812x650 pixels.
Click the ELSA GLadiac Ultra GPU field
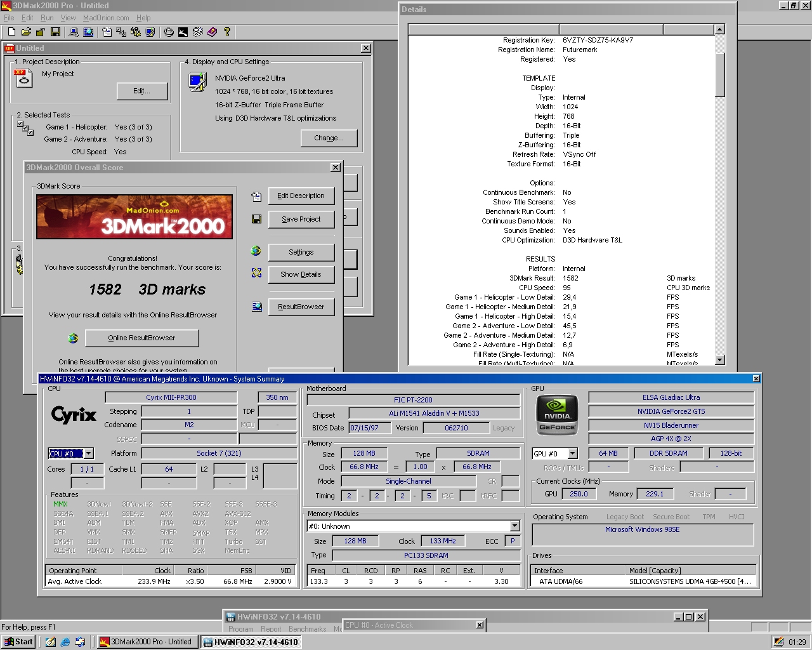point(671,397)
